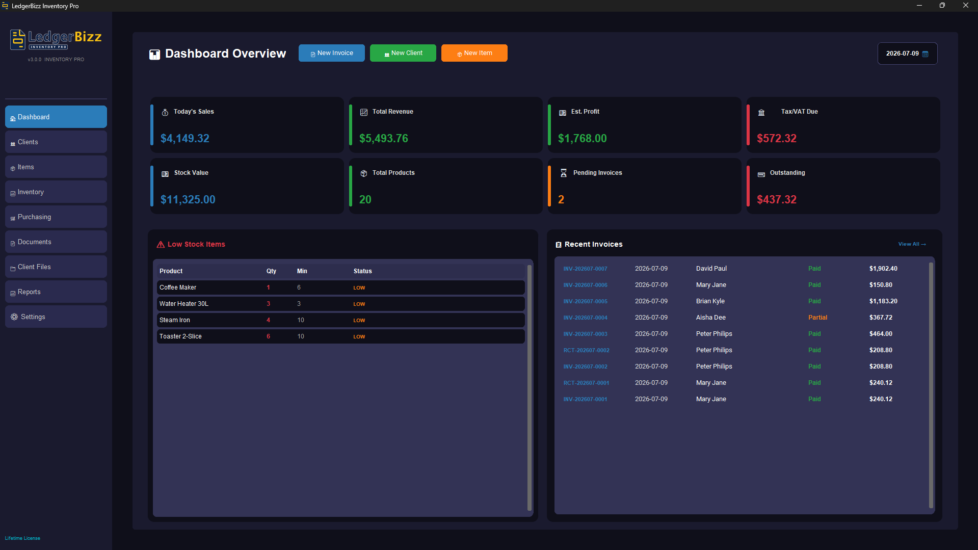978x550 pixels.
Task: Open the 2026-07-09 date picker
Action: tap(907, 54)
